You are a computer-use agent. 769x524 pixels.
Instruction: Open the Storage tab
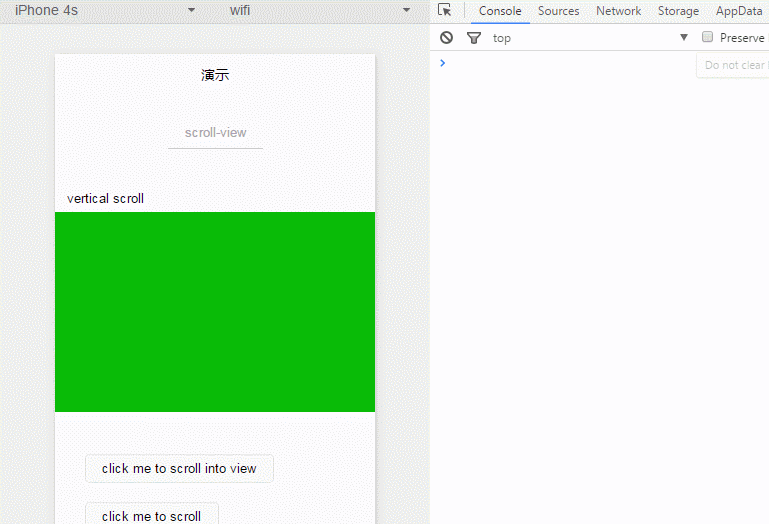[678, 11]
